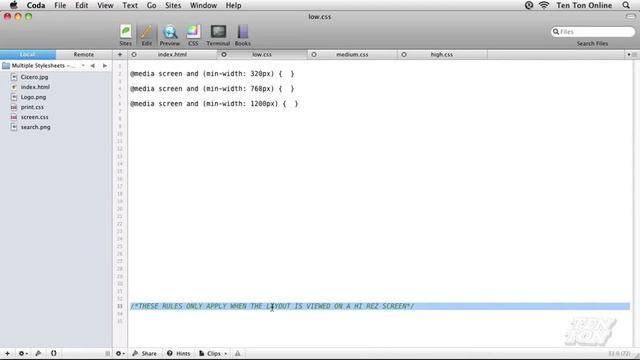Click the curly braces icon in sidebar footer
The width and height of the screenshot is (640, 360).
pos(53,353)
